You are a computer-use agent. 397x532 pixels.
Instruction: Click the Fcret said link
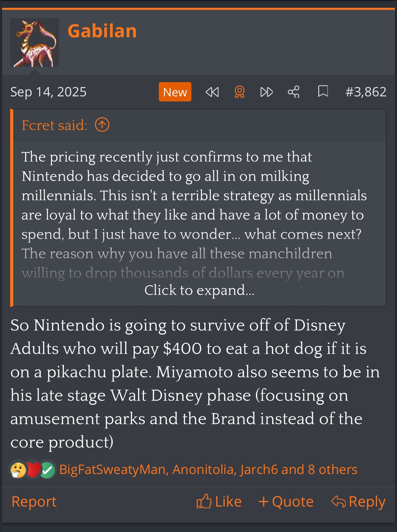tap(54, 125)
